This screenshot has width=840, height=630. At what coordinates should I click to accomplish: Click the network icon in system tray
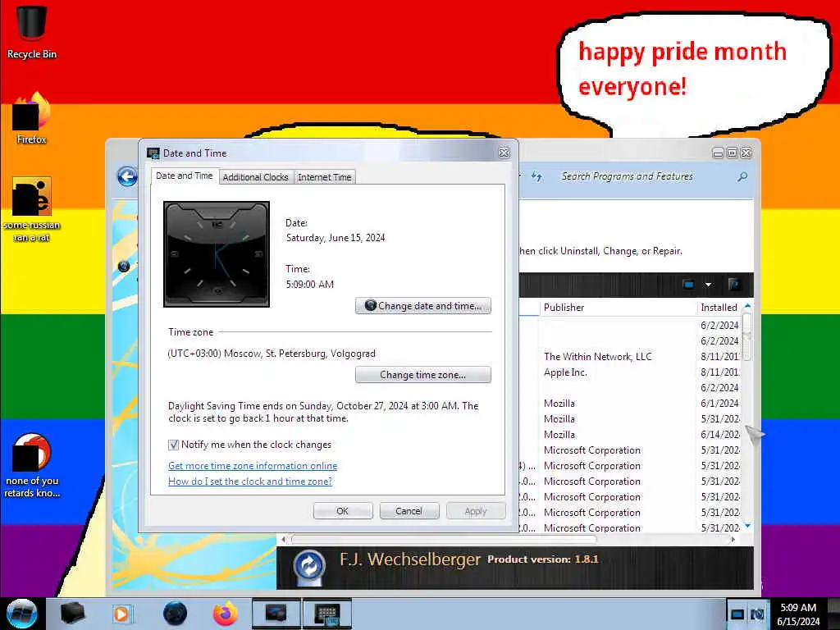point(757,614)
